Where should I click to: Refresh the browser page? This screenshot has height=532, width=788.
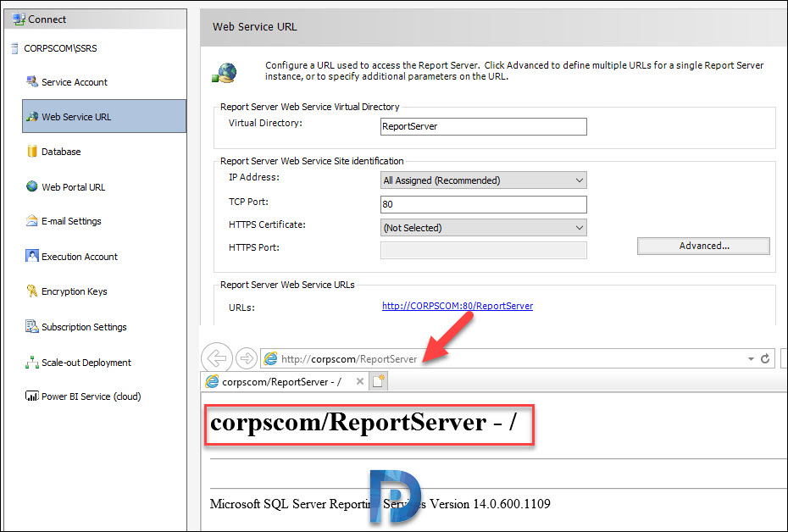click(765, 358)
